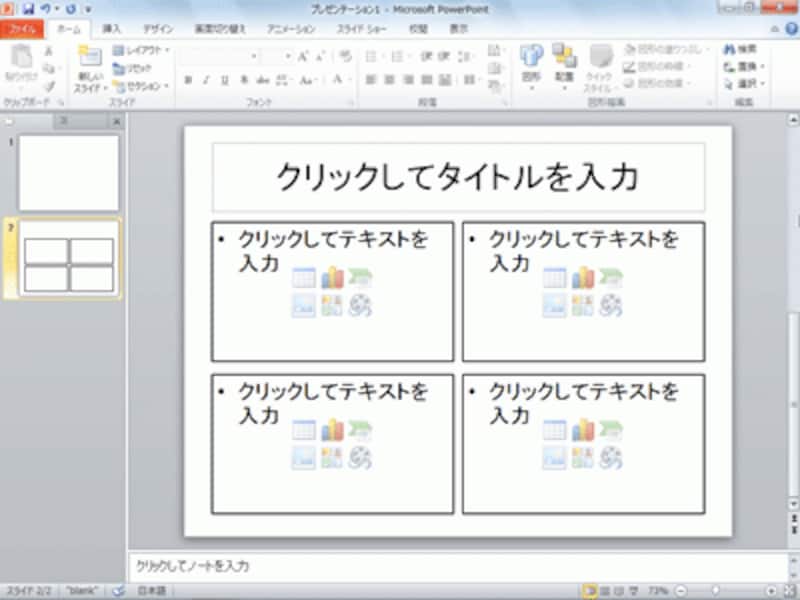Viewport: 800px width, 600px height.
Task: Toggle Center text alignment
Action: [x=389, y=80]
